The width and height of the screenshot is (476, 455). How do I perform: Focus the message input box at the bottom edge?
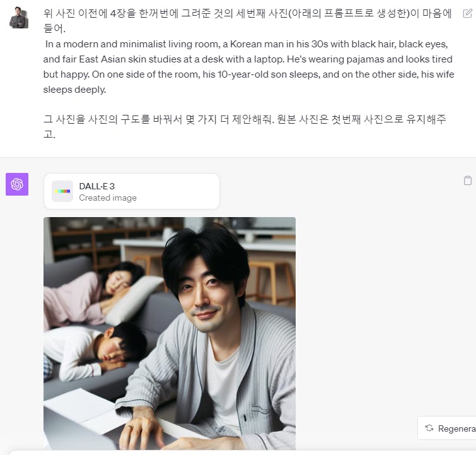point(243,453)
